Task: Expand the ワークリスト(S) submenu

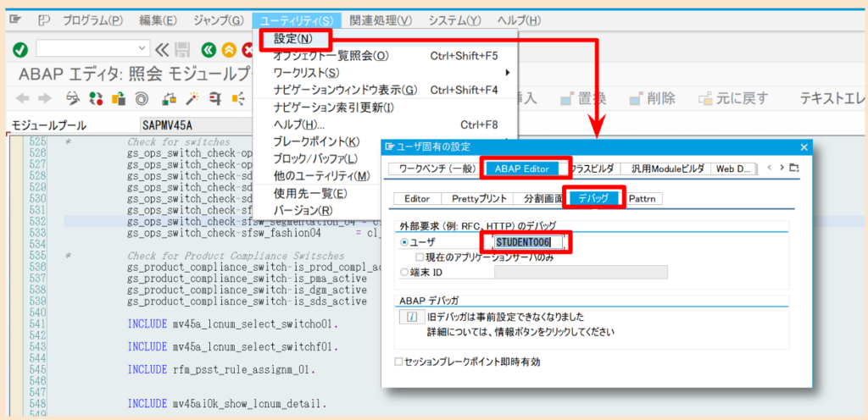Action: coord(385,72)
